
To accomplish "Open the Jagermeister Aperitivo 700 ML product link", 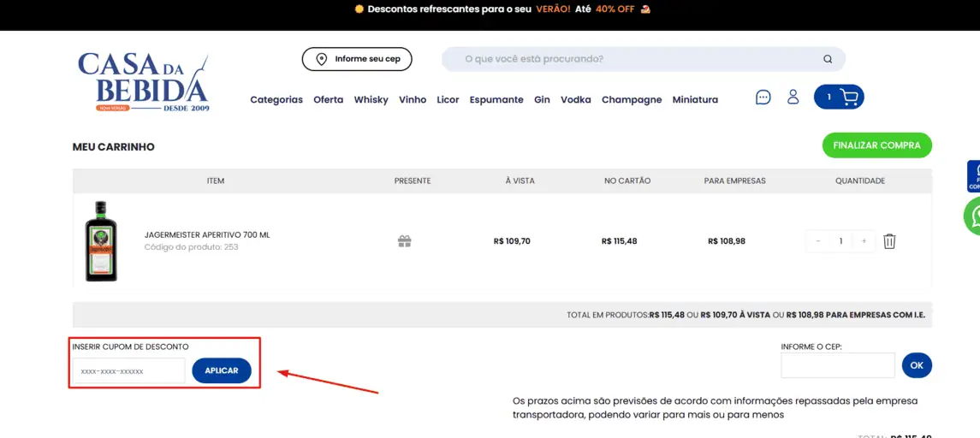I will click(x=207, y=235).
